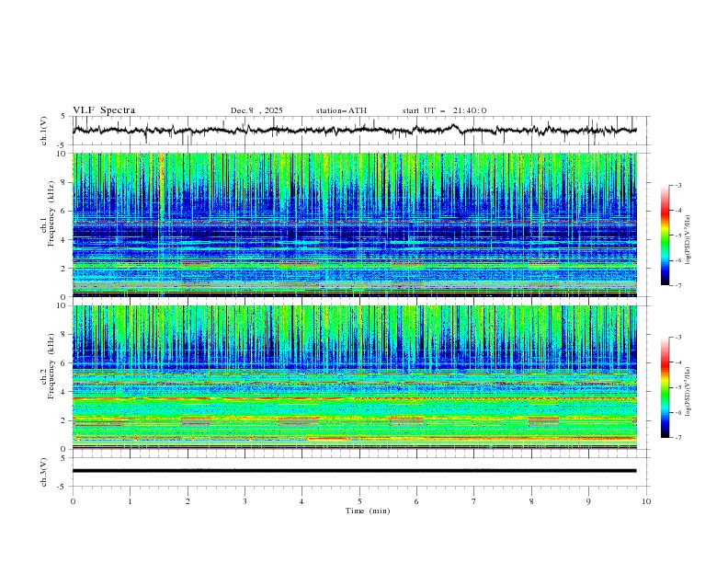The image size is (728, 563).
Task: Click the ch.2 spectrogram plot area
Action: click(355, 377)
